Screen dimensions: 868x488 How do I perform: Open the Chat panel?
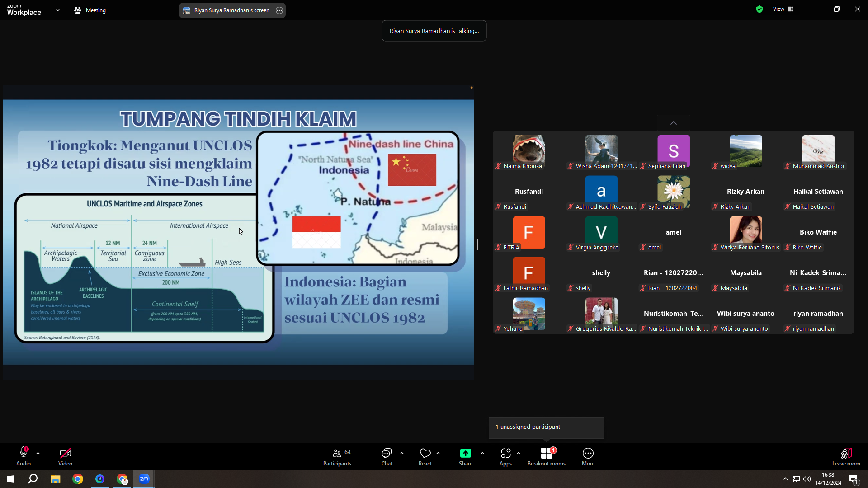(x=387, y=456)
